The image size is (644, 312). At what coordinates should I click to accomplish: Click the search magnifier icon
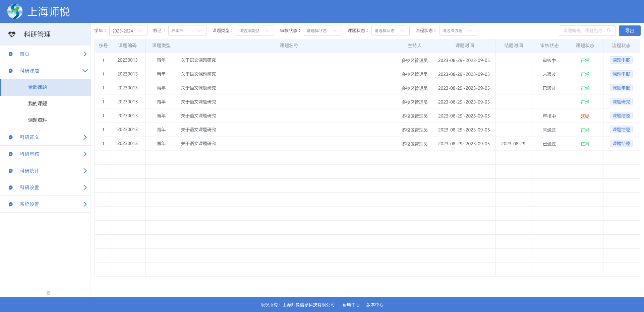tap(609, 30)
